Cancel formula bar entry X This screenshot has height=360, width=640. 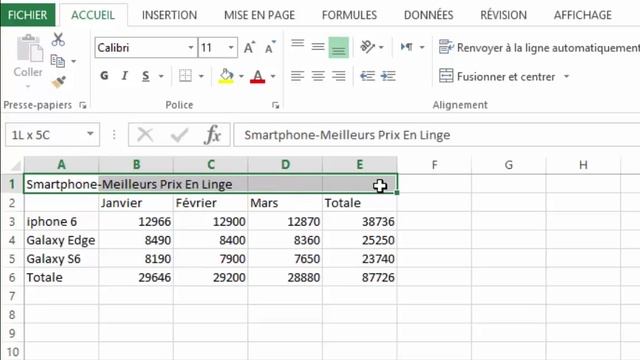145,135
